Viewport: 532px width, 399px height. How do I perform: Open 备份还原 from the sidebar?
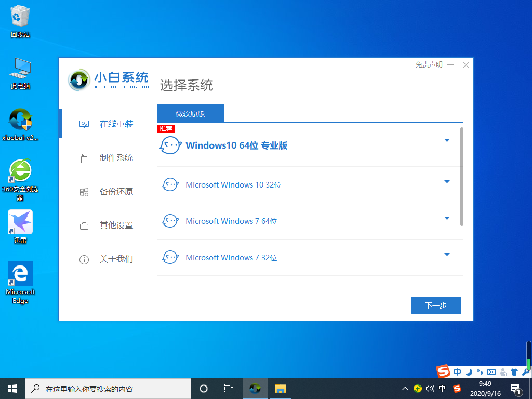click(x=116, y=192)
